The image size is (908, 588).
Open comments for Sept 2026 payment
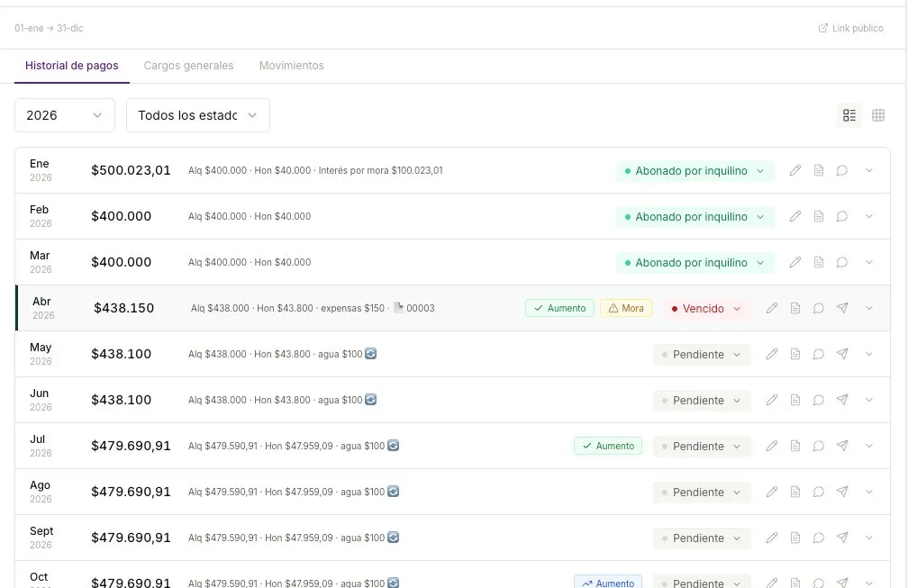click(818, 538)
